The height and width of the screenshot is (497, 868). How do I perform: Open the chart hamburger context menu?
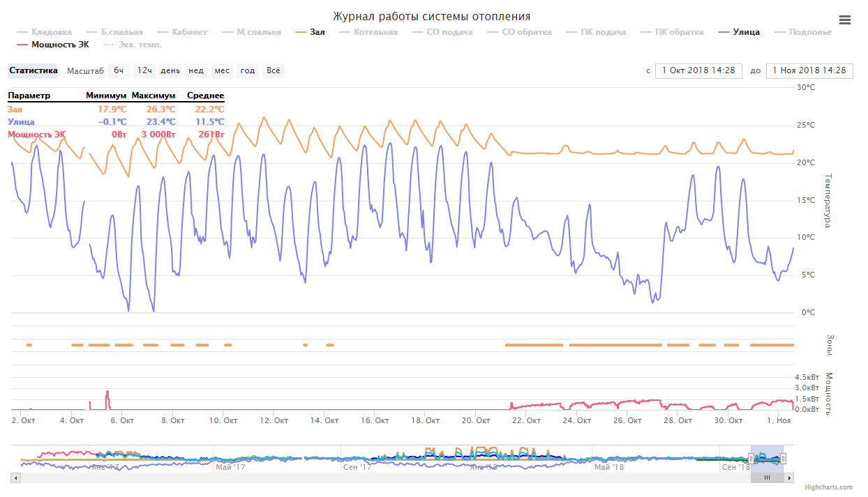(x=845, y=20)
